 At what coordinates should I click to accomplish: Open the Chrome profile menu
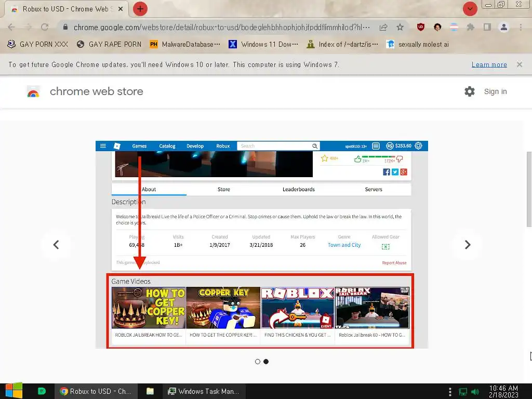(504, 27)
